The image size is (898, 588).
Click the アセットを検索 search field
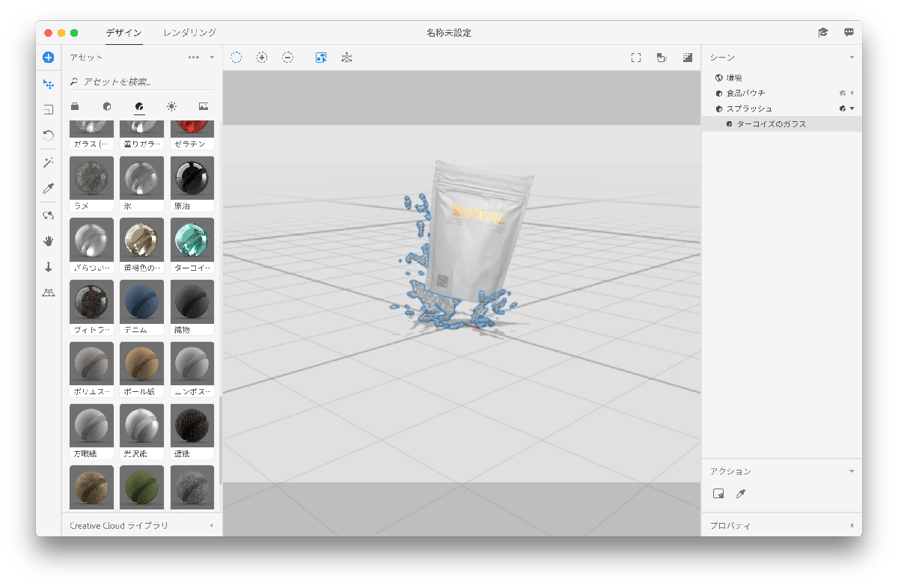[142, 82]
